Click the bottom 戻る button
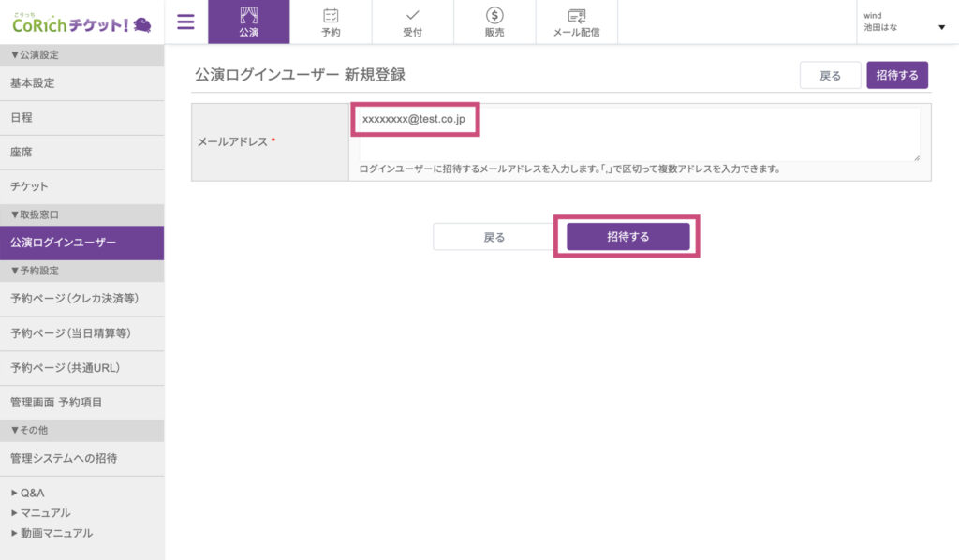This screenshot has height=560, width=959. tap(494, 237)
